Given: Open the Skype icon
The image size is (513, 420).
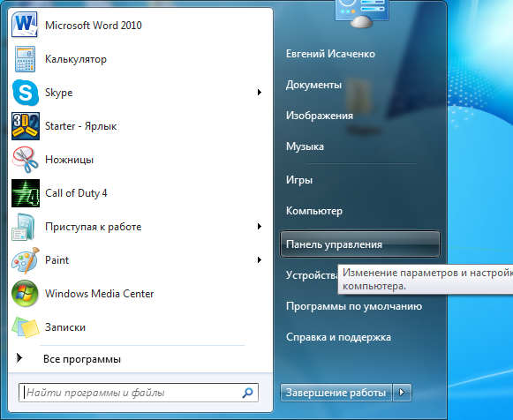Looking at the screenshot, I should (26, 93).
